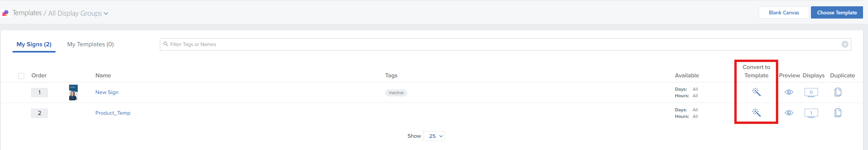The height and width of the screenshot is (150, 868).
Task: Open the Show 25 rows dropdown
Action: coord(434,136)
